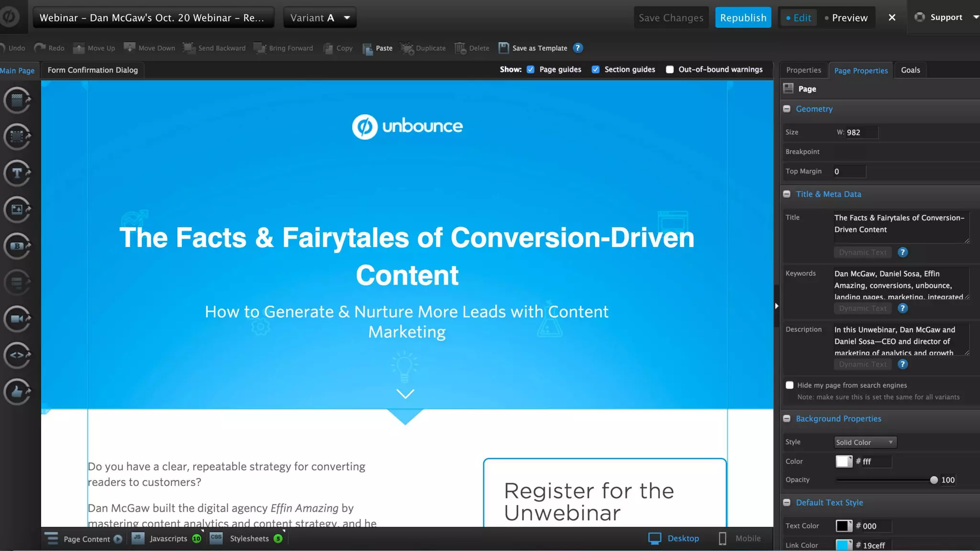Click the background Color swatch

(x=844, y=462)
